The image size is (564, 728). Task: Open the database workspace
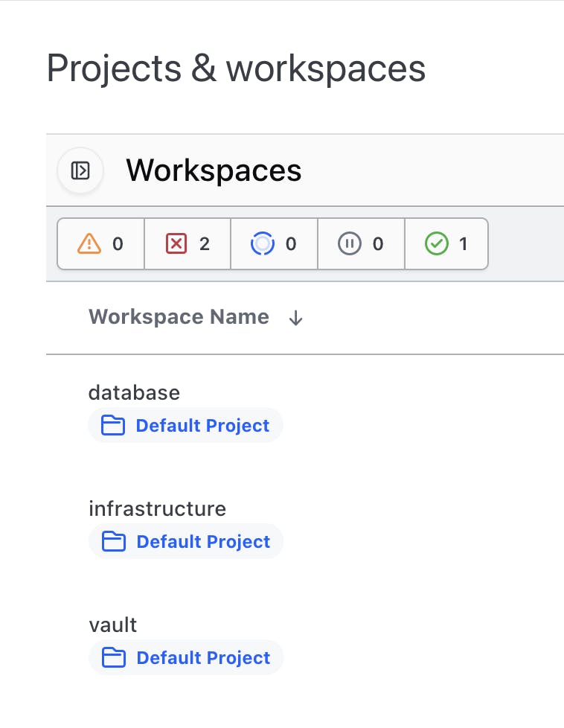[134, 392]
